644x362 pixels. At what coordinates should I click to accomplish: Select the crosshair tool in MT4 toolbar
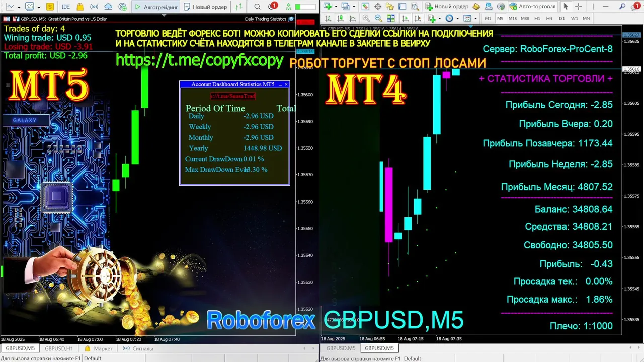pos(578,7)
